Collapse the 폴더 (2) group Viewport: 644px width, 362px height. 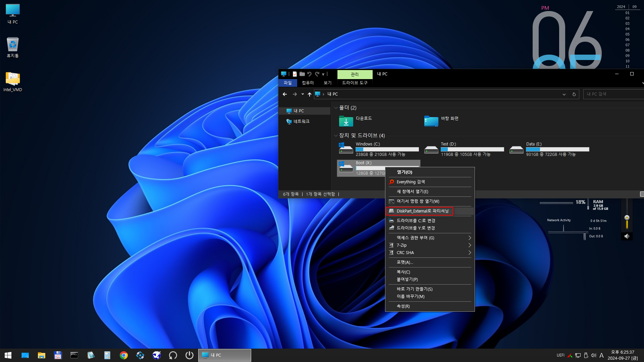click(336, 108)
